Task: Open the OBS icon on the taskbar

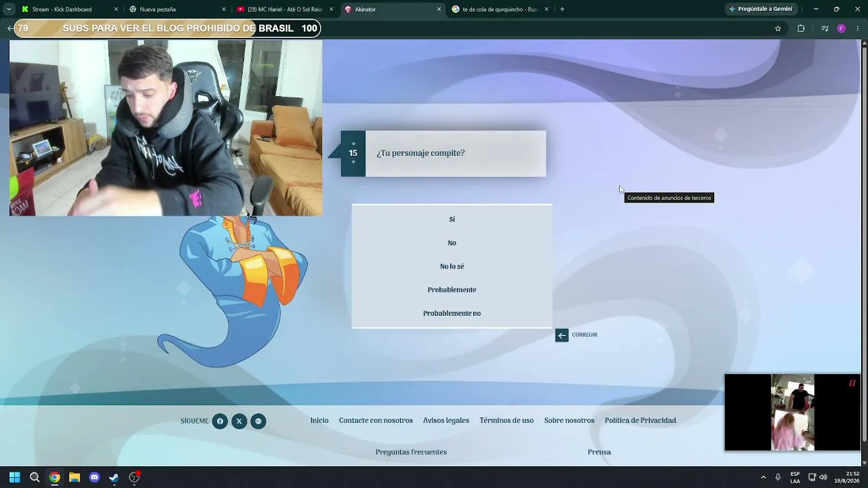Action: click(134, 477)
